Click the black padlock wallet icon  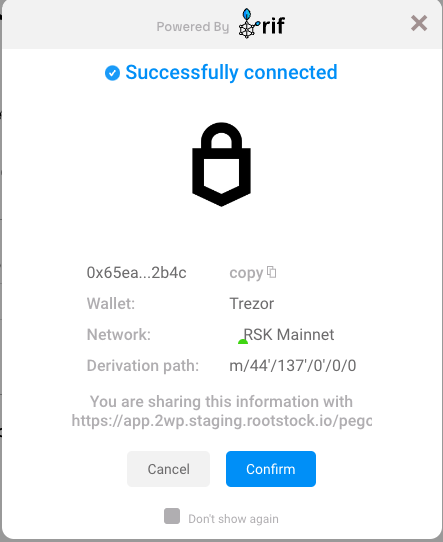point(222,164)
